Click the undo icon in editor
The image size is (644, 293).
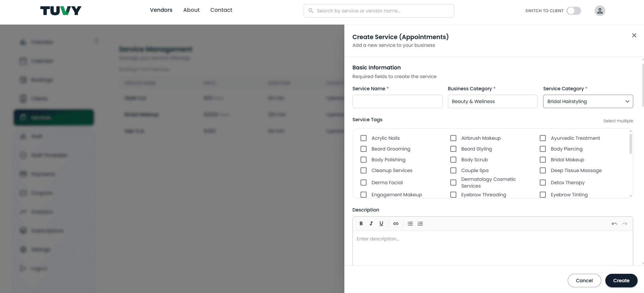tap(614, 224)
